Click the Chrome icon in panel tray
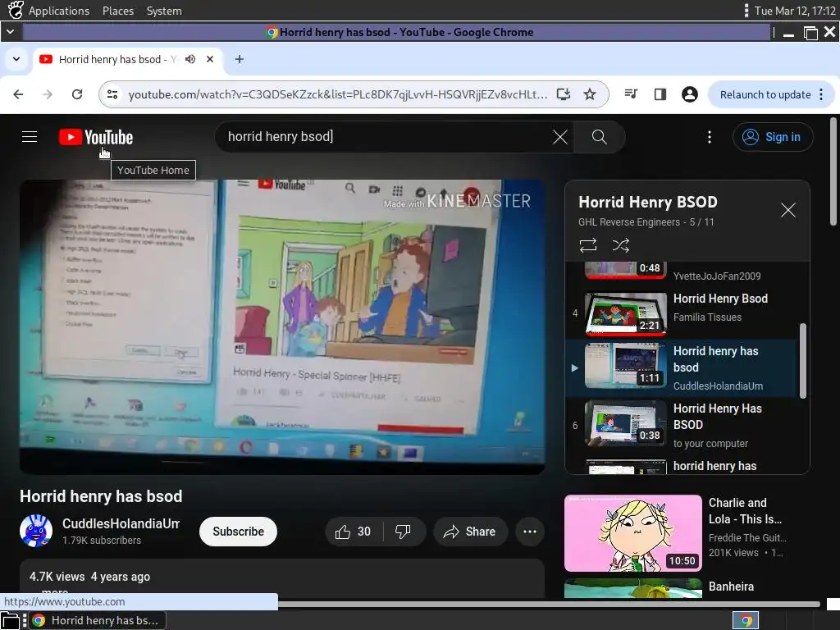840x630 pixels. click(x=745, y=620)
